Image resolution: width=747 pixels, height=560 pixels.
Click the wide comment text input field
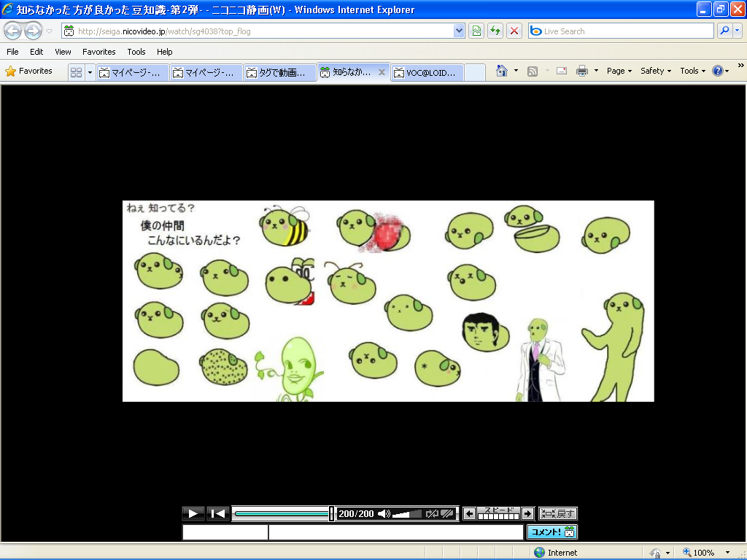click(396, 532)
